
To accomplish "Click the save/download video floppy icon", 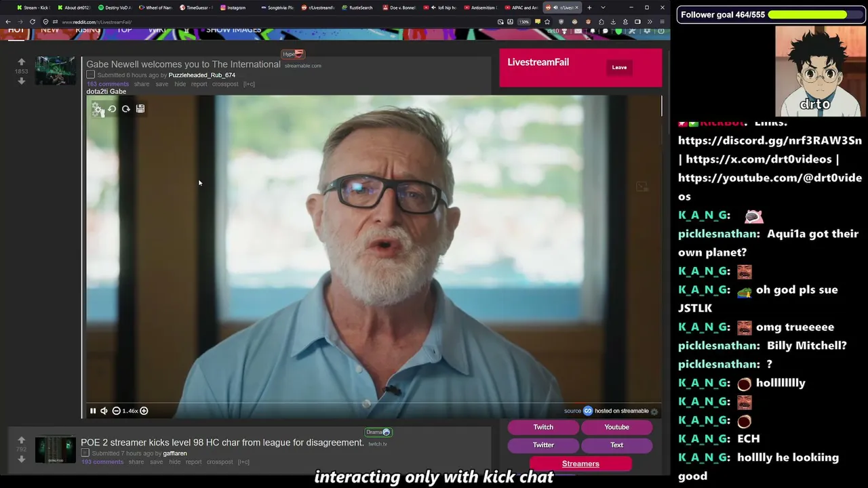I will tap(140, 108).
